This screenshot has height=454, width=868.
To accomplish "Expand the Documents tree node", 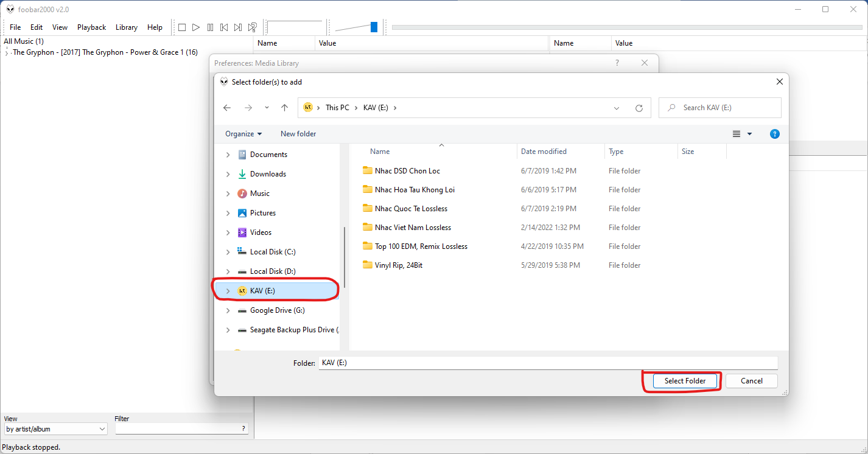I will point(228,155).
